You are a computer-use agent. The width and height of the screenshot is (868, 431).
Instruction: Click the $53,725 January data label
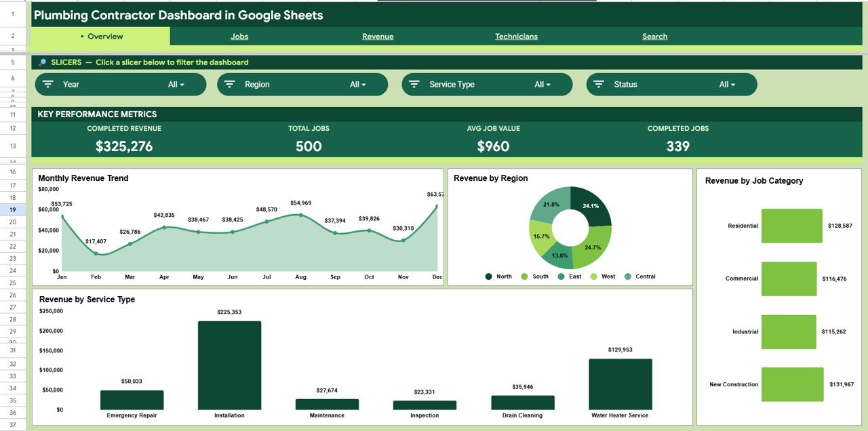[62, 204]
